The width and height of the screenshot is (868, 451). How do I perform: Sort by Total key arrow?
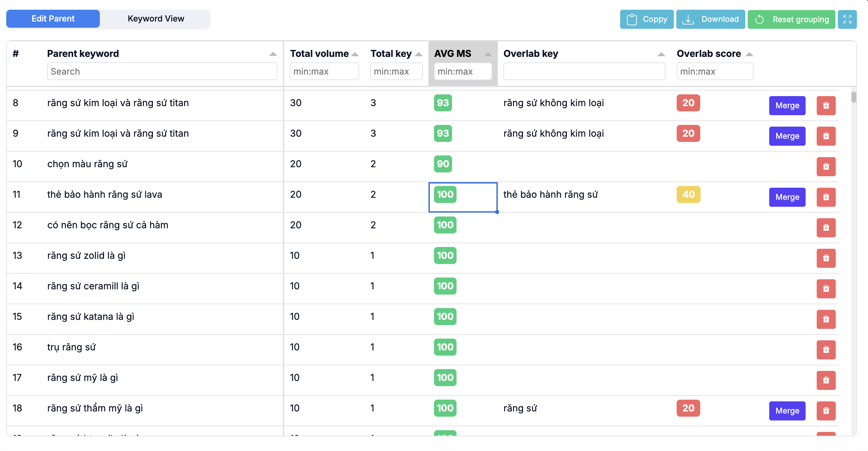click(x=418, y=54)
